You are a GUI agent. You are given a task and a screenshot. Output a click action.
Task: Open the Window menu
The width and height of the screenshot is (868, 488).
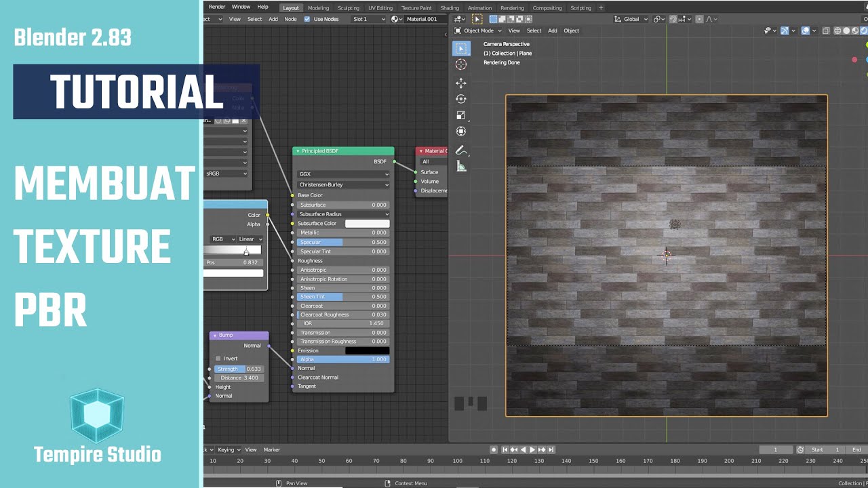coord(241,7)
